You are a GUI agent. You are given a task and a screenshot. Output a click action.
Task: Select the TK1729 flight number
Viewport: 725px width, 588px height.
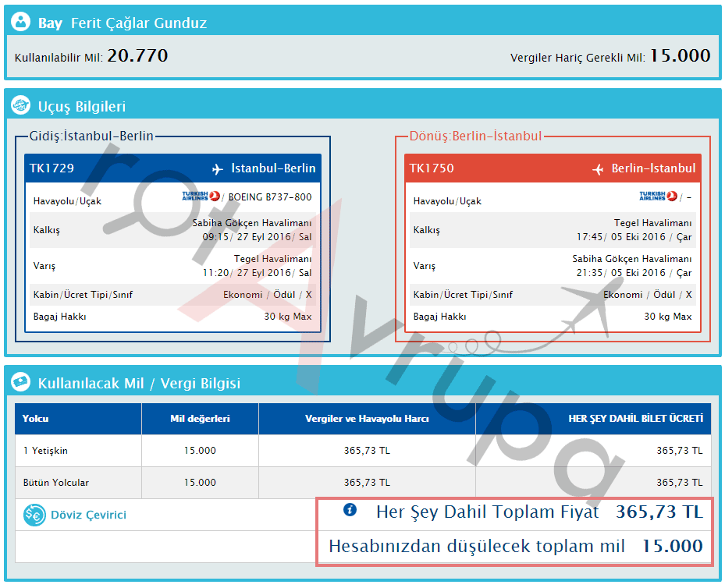pos(52,168)
